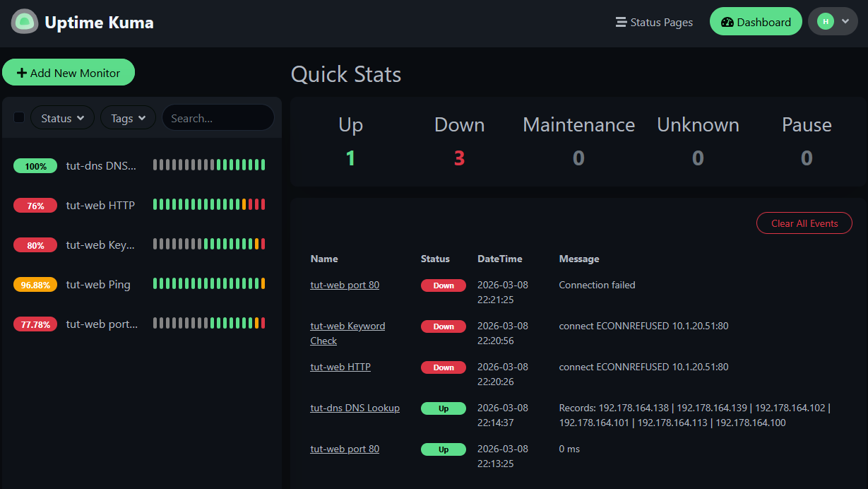Toggle the select-all monitors checkbox
Image resolution: width=868 pixels, height=489 pixels.
click(19, 117)
